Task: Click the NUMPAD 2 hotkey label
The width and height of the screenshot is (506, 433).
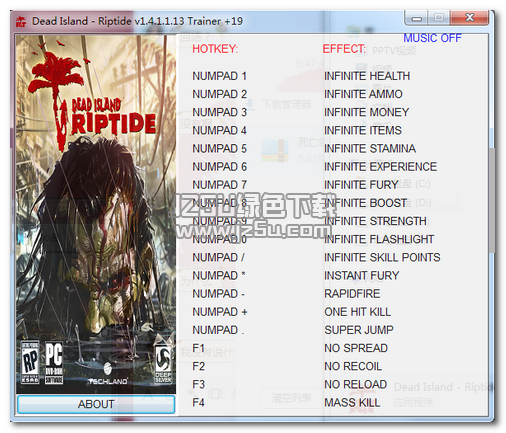Action: (x=219, y=94)
